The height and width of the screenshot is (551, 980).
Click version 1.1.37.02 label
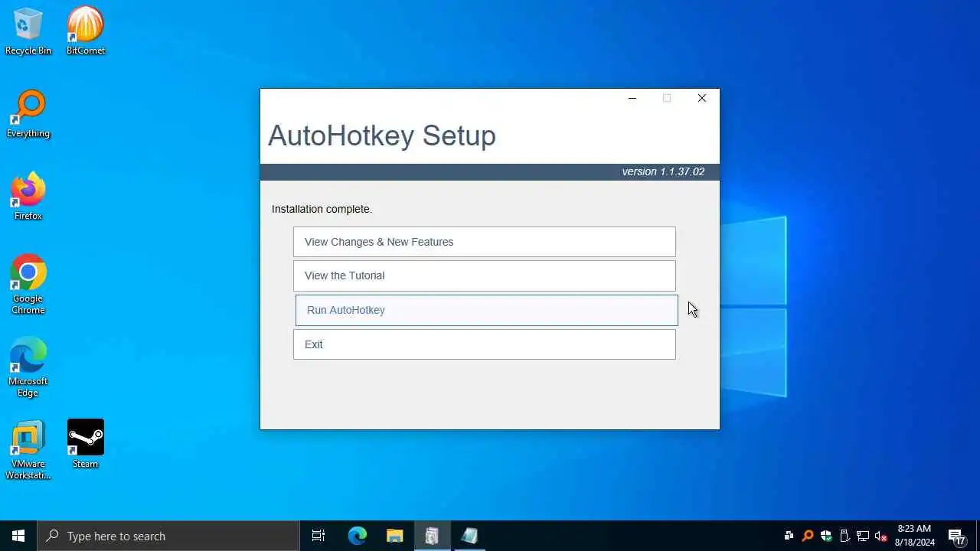(x=663, y=171)
